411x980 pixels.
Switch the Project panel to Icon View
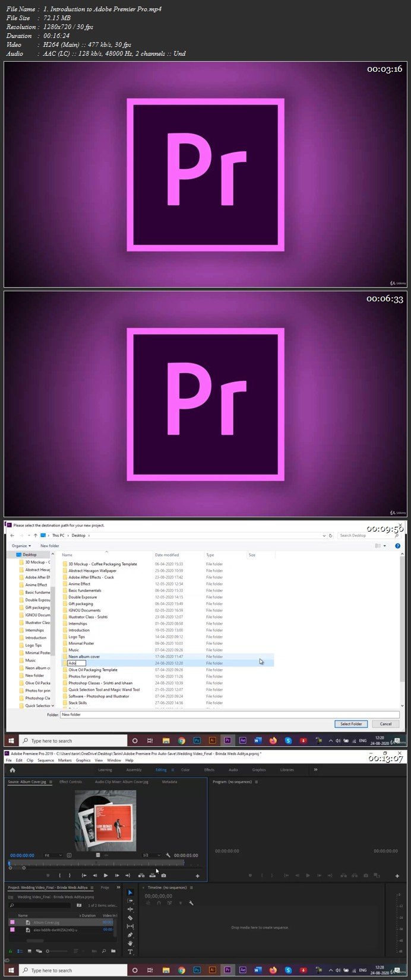29,951
